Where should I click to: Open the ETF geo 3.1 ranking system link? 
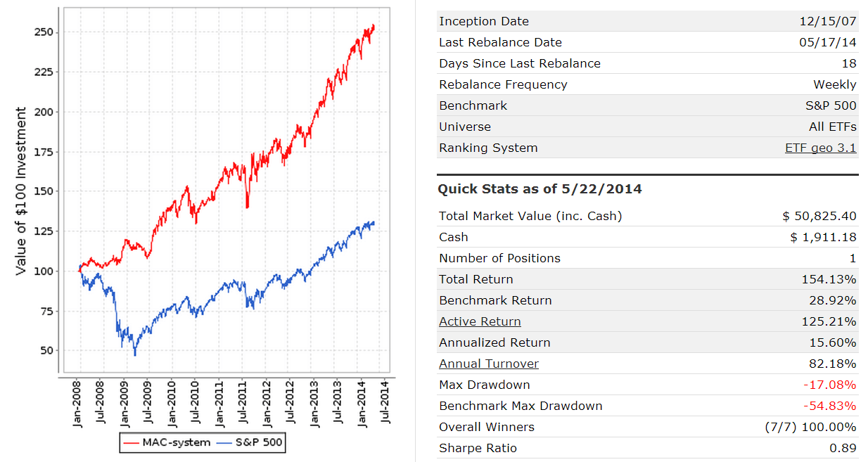pos(821,148)
